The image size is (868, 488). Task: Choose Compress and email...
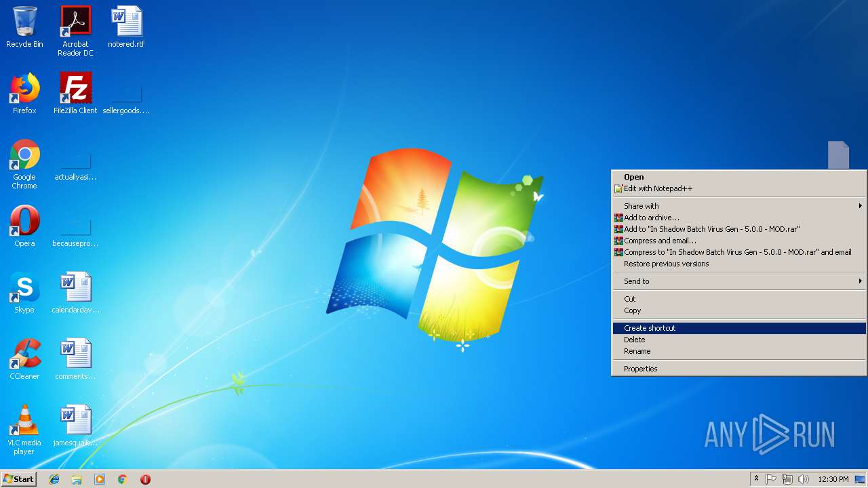coord(739,241)
